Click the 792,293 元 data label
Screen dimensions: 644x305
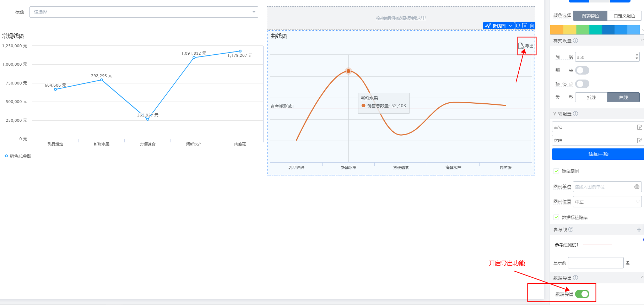tap(102, 76)
